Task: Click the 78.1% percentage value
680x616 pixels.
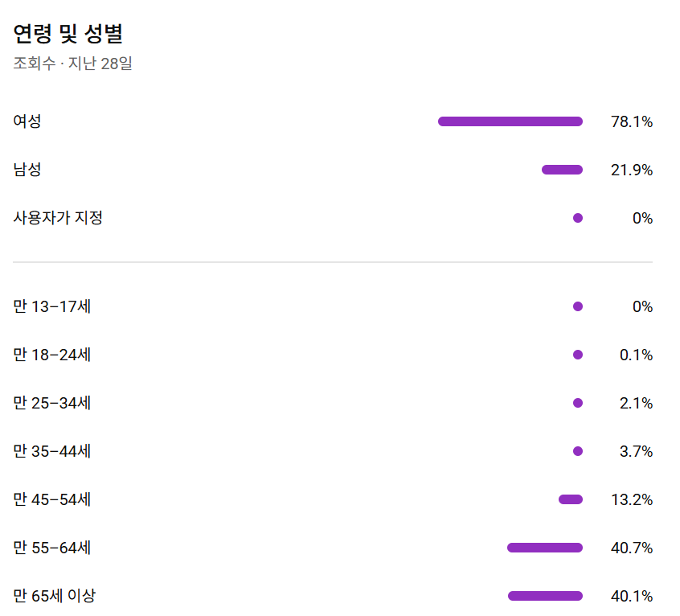Action: 631,122
